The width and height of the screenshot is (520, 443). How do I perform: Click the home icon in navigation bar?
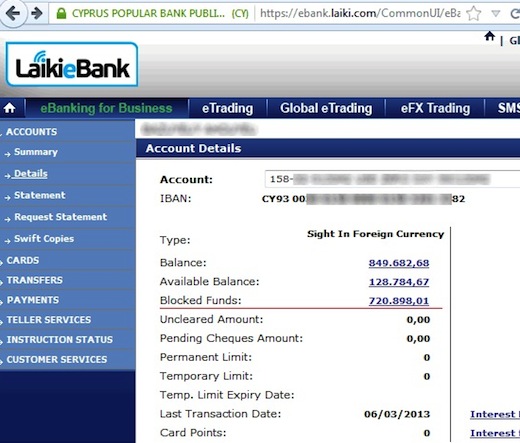click(x=9, y=108)
